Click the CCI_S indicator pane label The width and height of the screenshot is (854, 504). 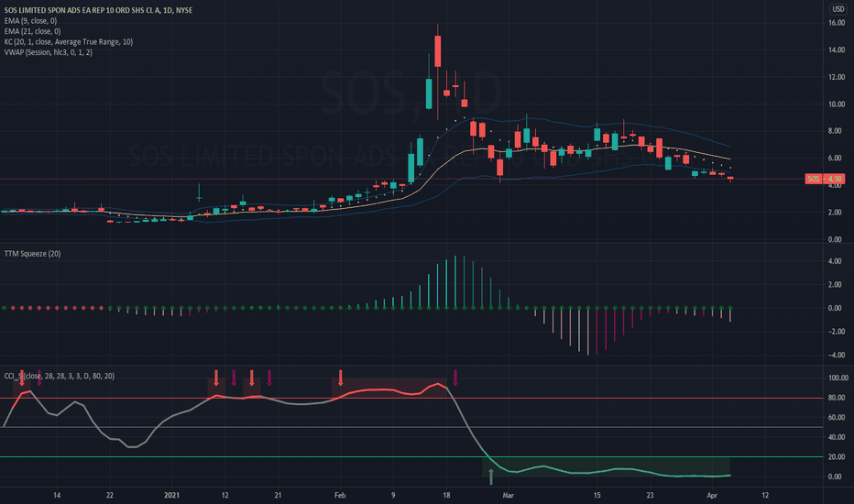(60, 376)
